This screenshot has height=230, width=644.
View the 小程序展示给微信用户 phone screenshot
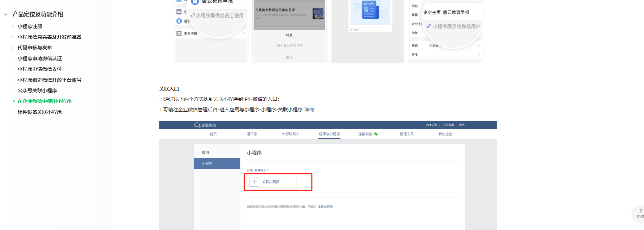(446, 32)
